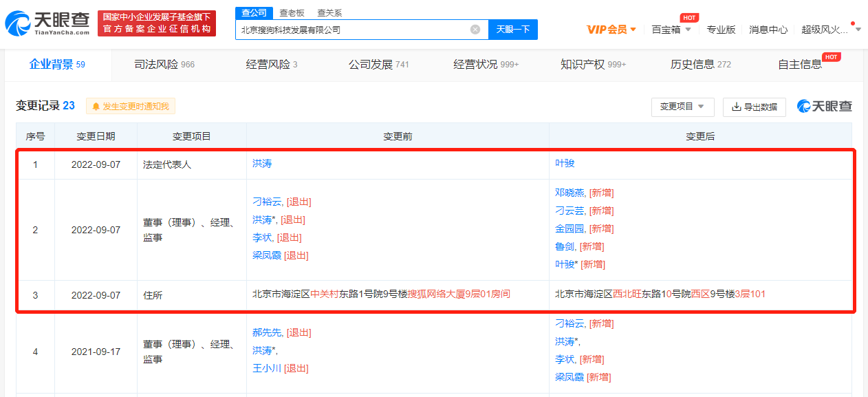Expand the 百宝箱 dropdown arrow
The width and height of the screenshot is (868, 397).
688,30
